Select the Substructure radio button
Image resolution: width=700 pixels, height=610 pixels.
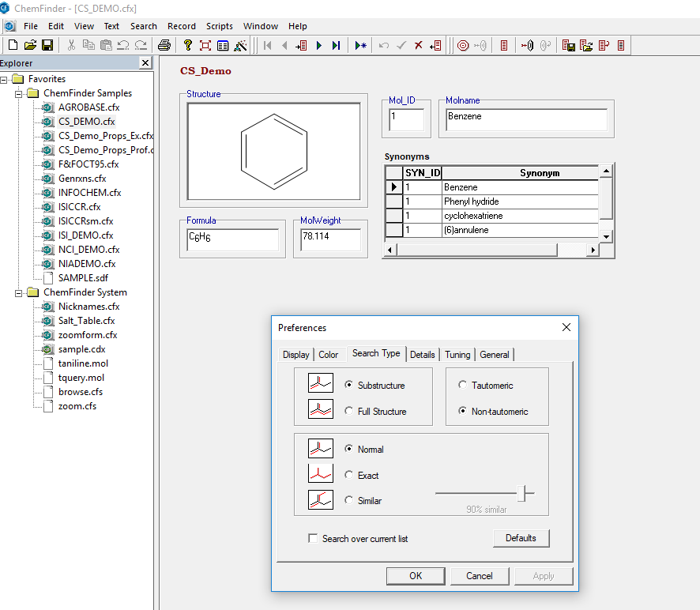pos(348,385)
